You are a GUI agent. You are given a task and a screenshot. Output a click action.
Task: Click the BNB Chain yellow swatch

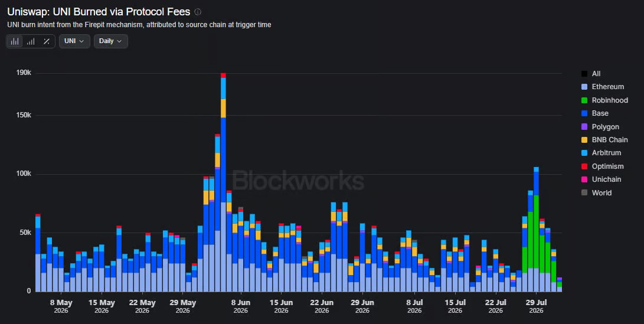click(584, 140)
